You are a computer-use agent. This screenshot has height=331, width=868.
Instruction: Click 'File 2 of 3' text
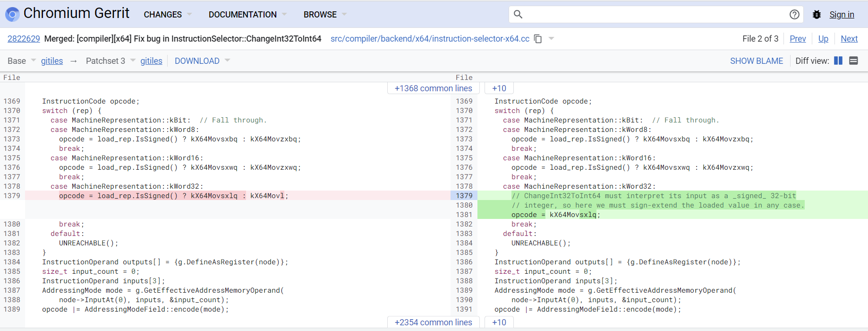coord(760,39)
